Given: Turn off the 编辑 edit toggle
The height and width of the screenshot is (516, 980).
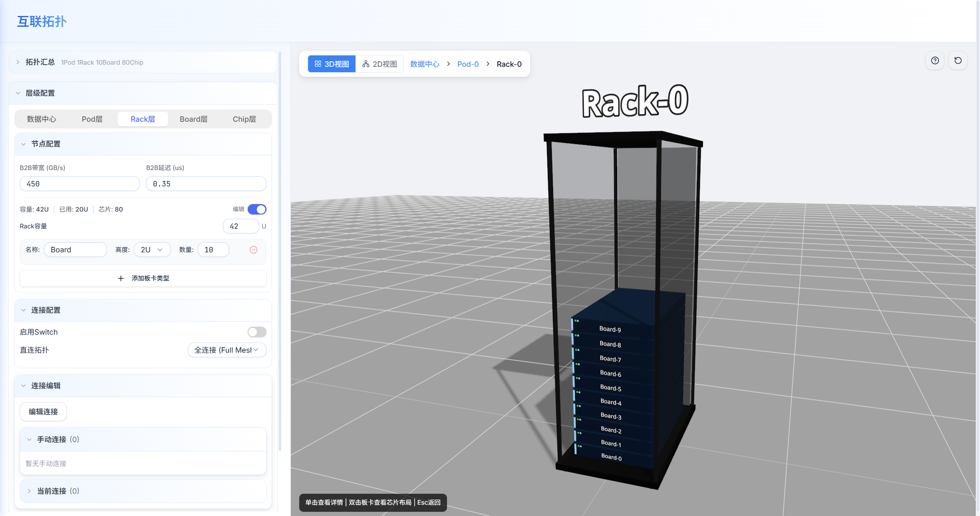Looking at the screenshot, I should coord(257,209).
